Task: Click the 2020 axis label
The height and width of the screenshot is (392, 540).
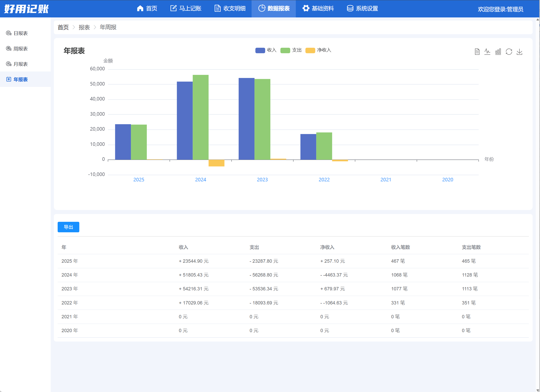Action: pos(448,180)
